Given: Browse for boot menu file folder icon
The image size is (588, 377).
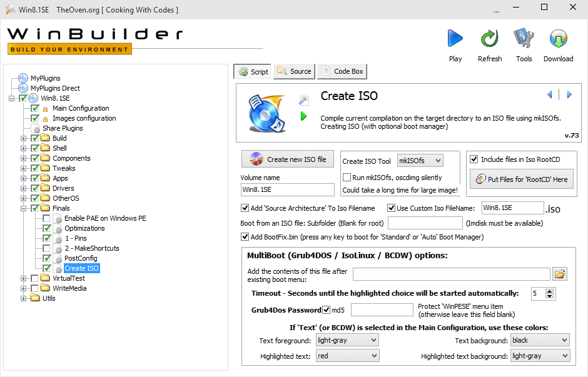Looking at the screenshot, I should [560, 274].
